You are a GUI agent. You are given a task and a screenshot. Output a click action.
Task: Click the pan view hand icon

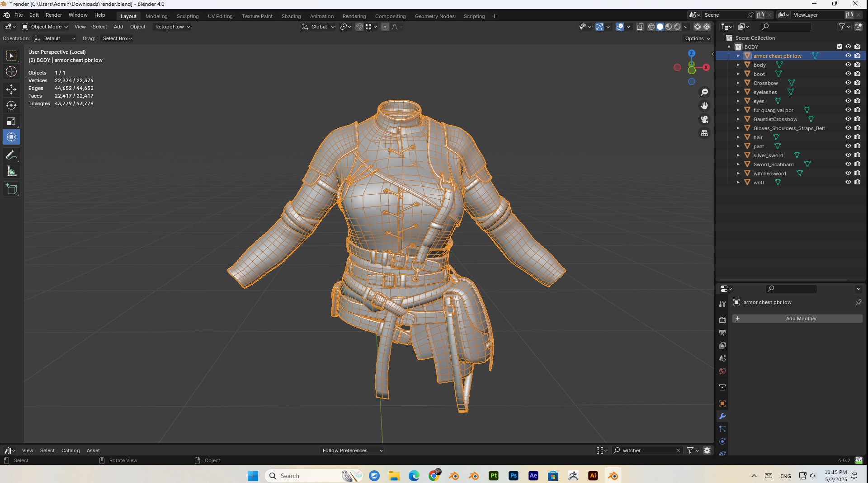pos(704,106)
